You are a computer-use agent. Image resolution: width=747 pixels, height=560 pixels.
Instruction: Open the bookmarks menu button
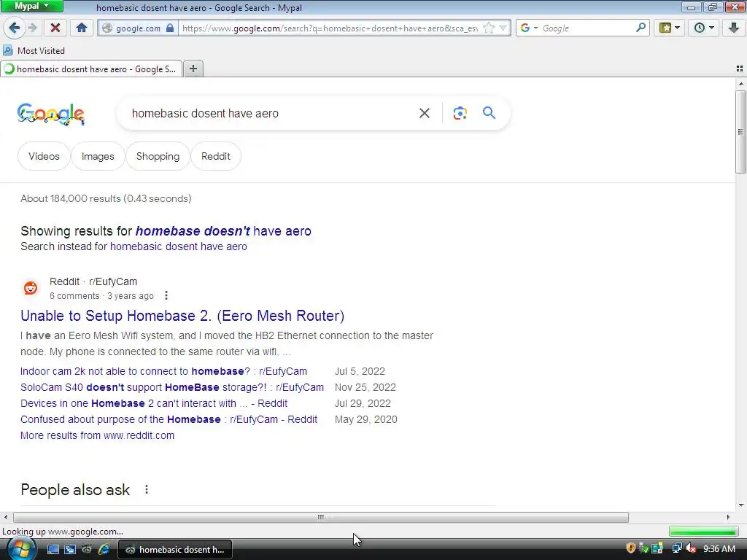pyautogui.click(x=670, y=28)
